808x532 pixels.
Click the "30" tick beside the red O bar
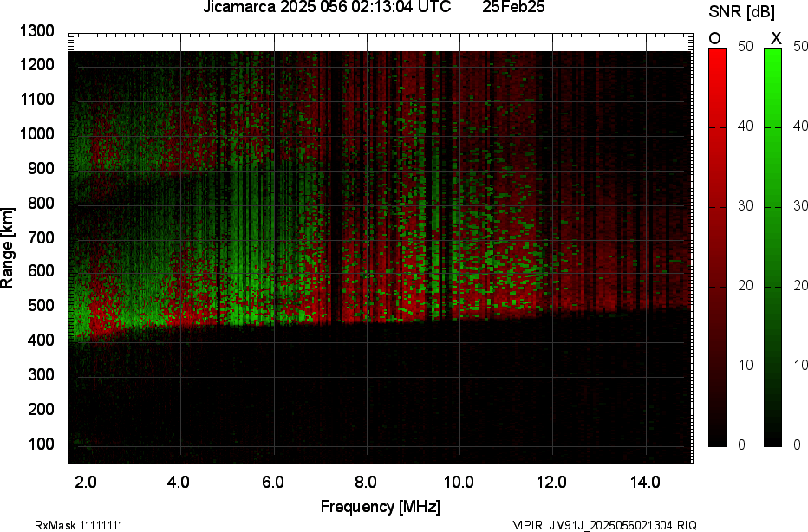(x=745, y=206)
